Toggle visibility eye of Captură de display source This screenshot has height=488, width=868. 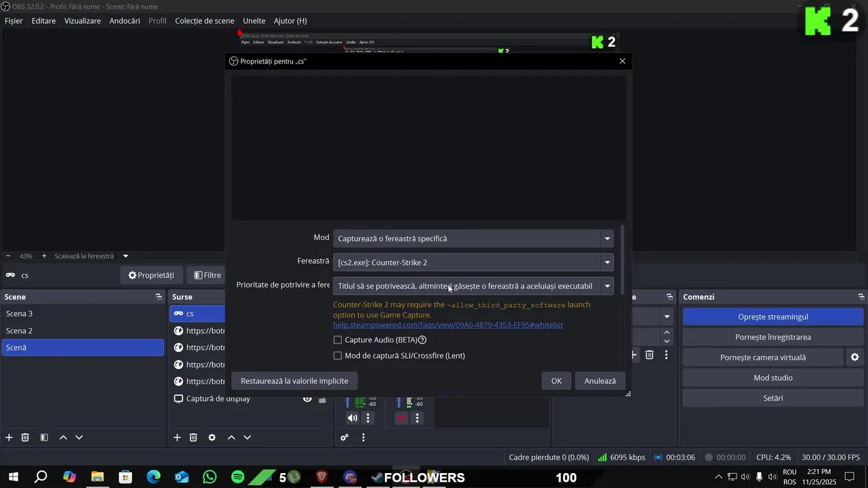tap(307, 399)
